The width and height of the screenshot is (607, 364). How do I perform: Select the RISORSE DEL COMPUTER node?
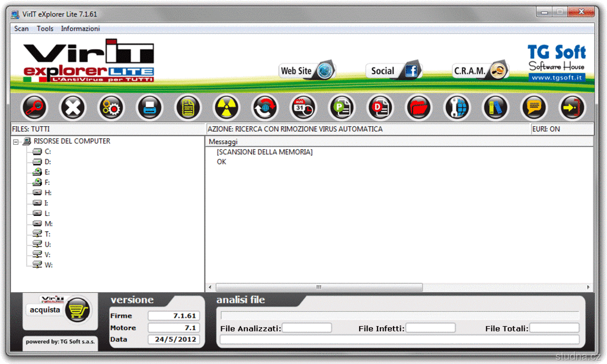coord(72,141)
